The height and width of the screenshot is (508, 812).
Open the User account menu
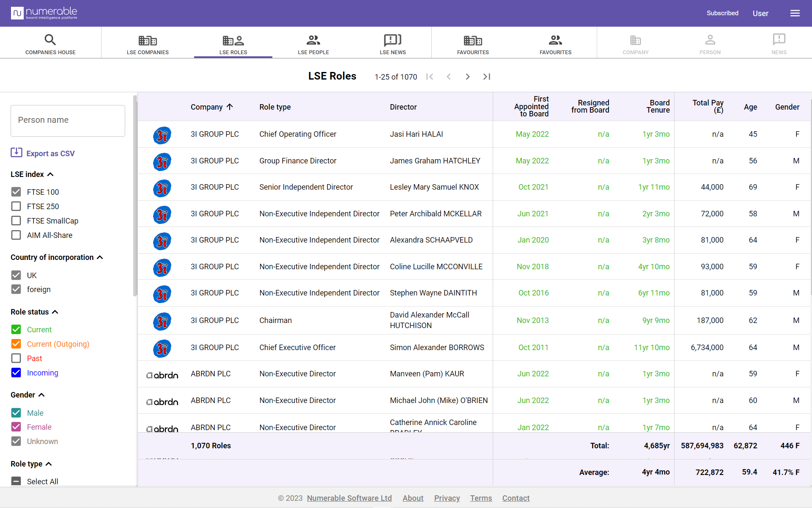click(760, 14)
